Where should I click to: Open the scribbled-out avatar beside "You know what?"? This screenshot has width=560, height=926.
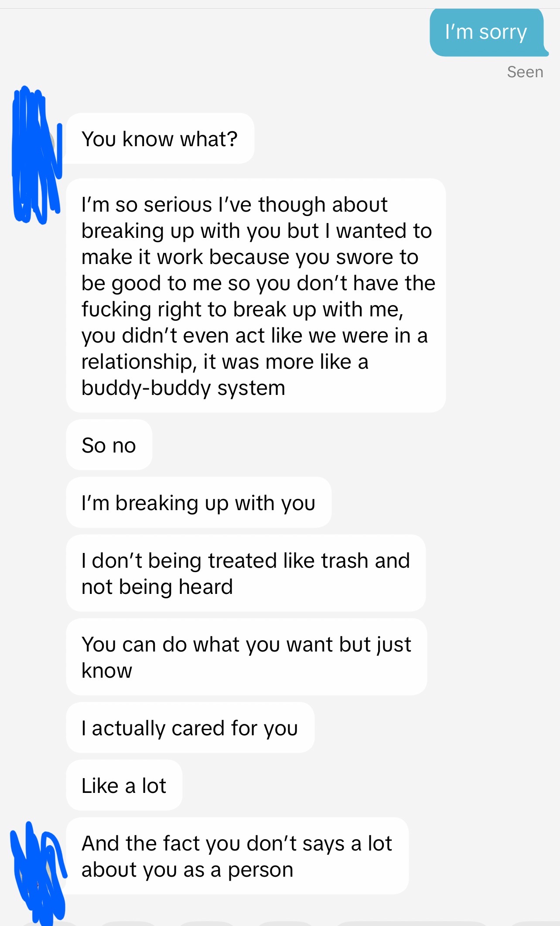[x=37, y=155]
